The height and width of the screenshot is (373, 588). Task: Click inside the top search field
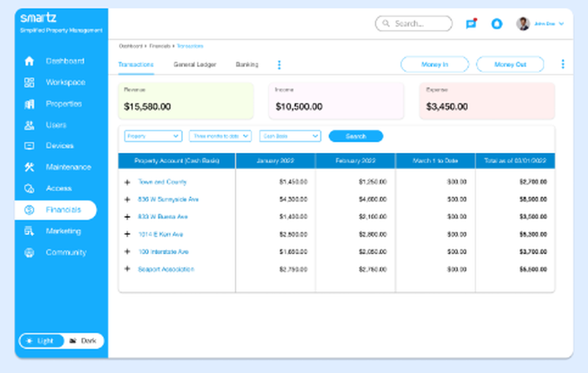[x=413, y=23]
